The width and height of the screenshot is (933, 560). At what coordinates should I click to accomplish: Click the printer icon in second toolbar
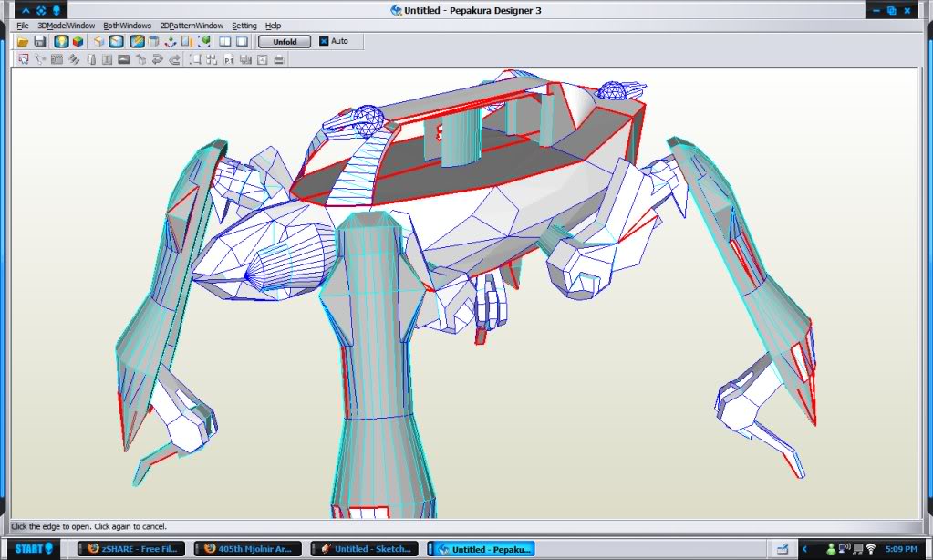pos(279,60)
